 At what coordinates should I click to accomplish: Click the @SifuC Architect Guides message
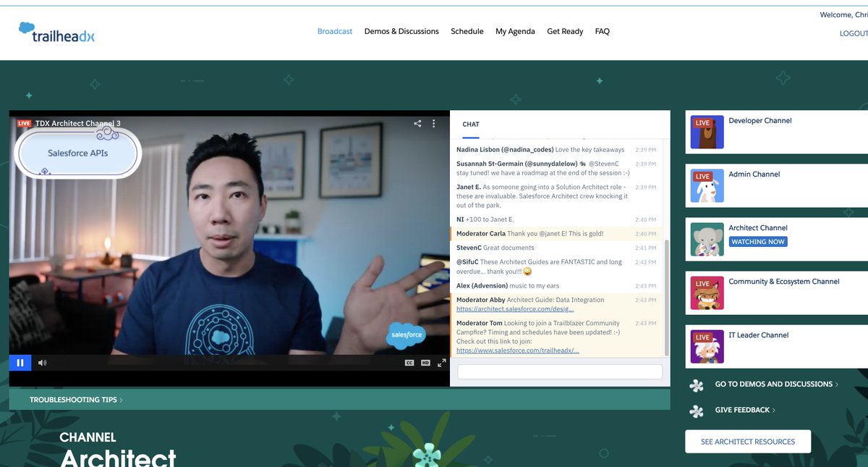pyautogui.click(x=556, y=266)
